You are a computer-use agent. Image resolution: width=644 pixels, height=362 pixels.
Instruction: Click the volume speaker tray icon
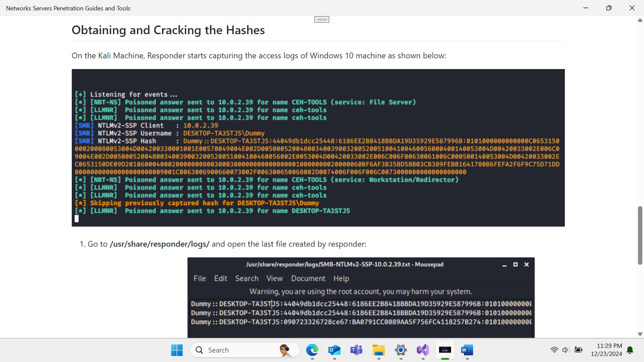[x=566, y=350]
